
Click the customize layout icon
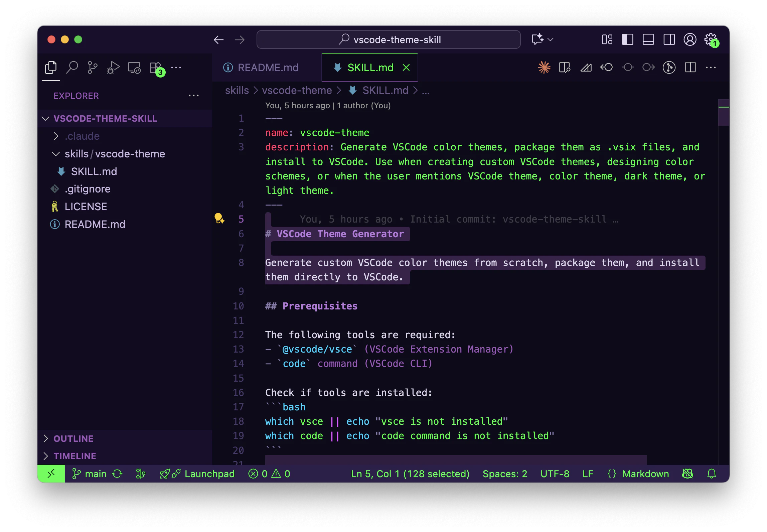[x=607, y=39]
